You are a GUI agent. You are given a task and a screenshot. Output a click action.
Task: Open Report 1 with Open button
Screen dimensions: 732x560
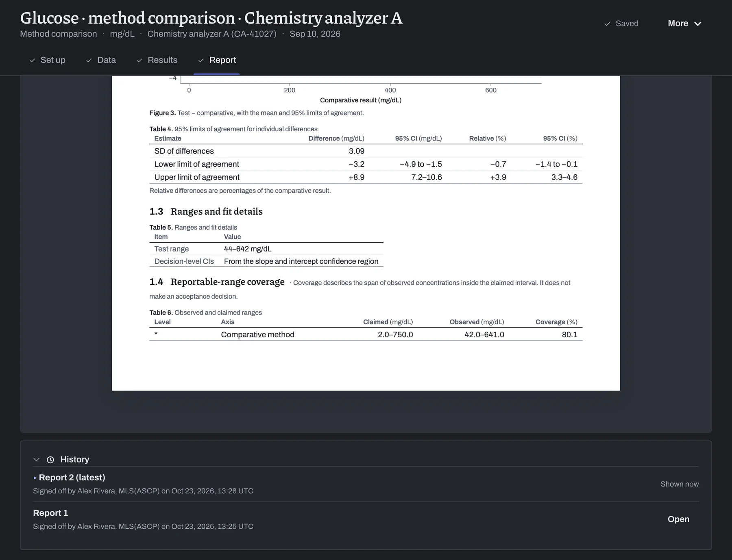point(678,519)
